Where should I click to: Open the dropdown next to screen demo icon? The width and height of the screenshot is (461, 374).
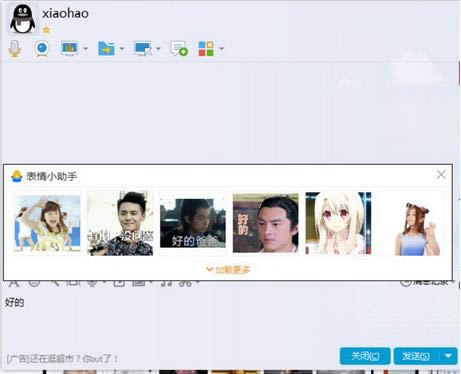tap(86, 49)
